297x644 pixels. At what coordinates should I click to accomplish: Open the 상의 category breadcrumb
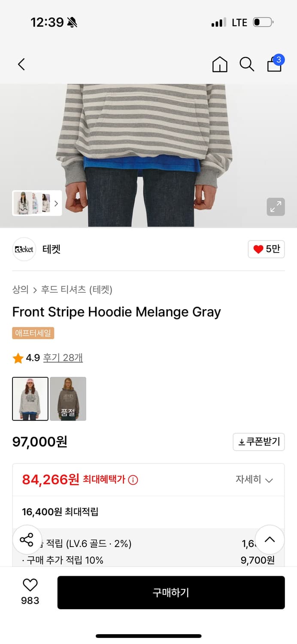(x=20, y=290)
